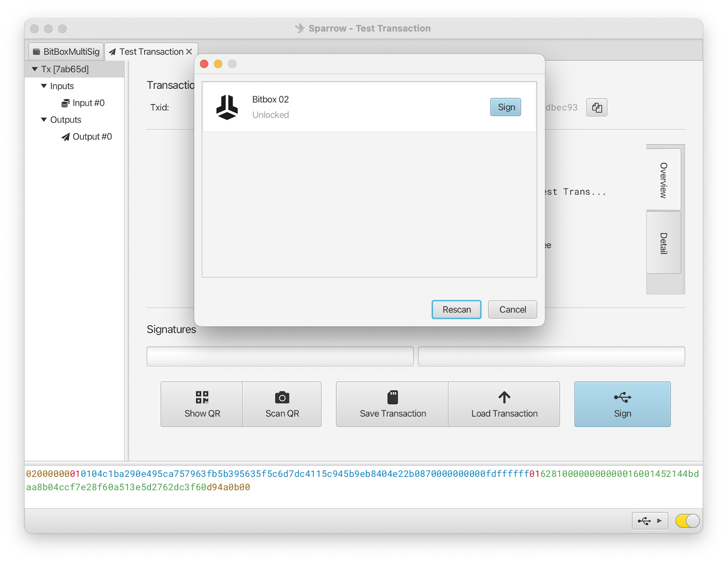The height and width of the screenshot is (565, 728).
Task: Collapse the Inputs tree node
Action: point(44,86)
